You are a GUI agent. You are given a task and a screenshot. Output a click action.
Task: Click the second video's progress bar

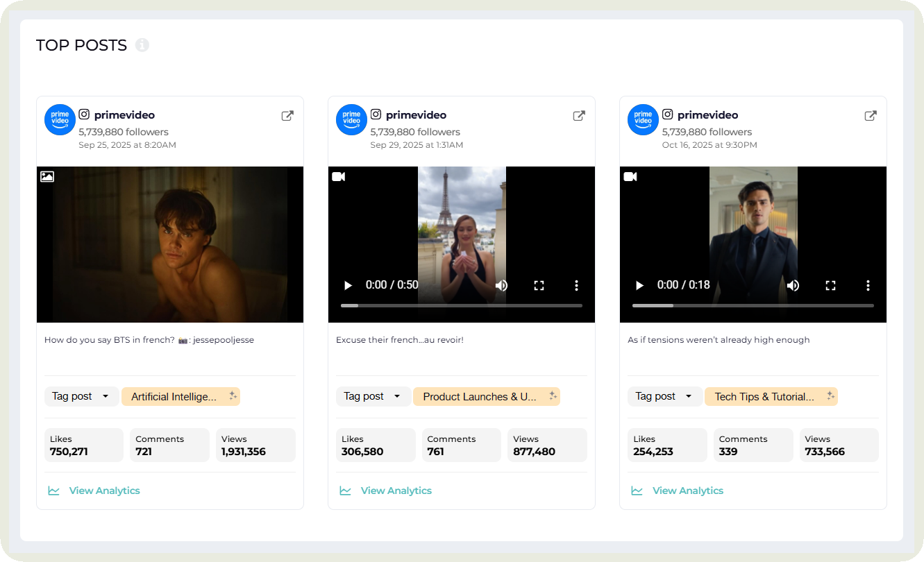click(x=460, y=305)
